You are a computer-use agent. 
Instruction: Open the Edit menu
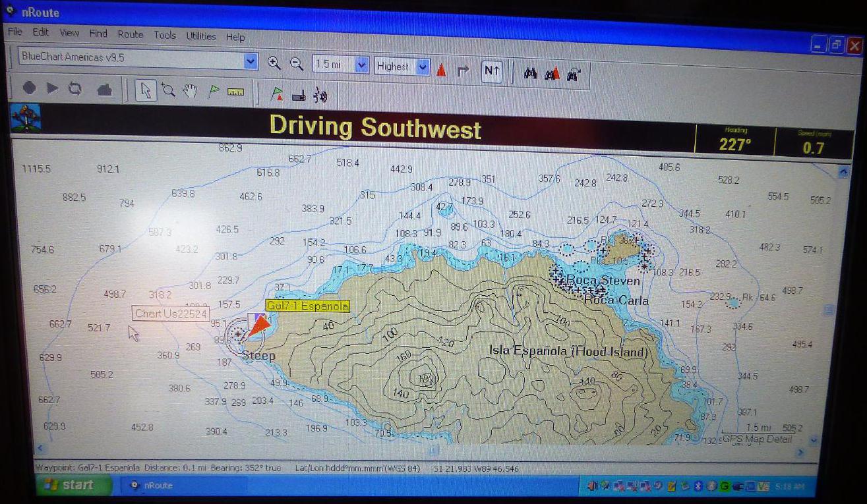pos(41,32)
